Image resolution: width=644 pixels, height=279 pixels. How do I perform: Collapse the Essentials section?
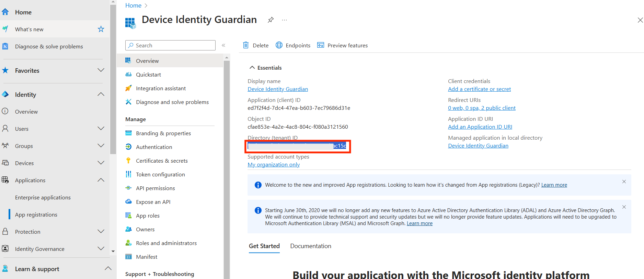click(x=252, y=68)
